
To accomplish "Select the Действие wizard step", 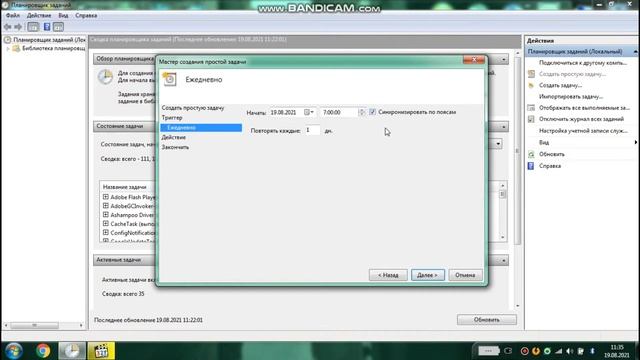I will (x=174, y=137).
